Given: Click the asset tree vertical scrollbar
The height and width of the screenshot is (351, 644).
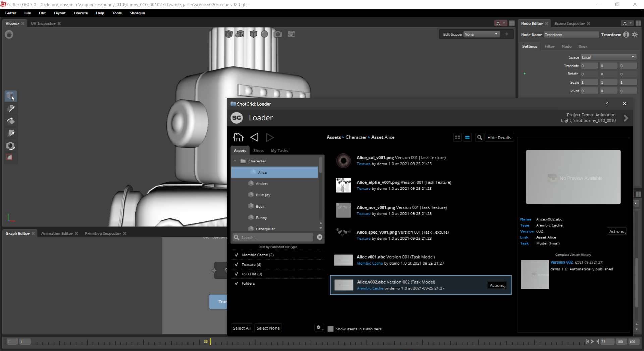Looking at the screenshot, I should pyautogui.click(x=321, y=165).
